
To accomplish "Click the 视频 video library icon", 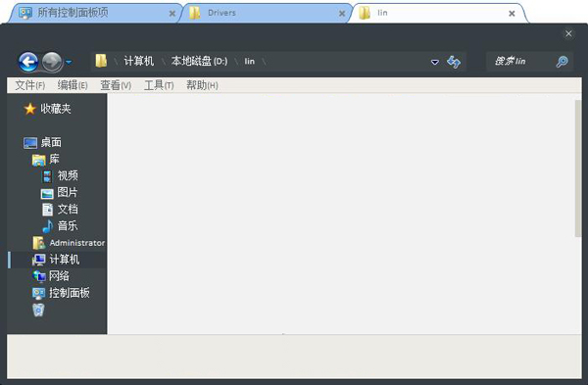I will coord(47,176).
